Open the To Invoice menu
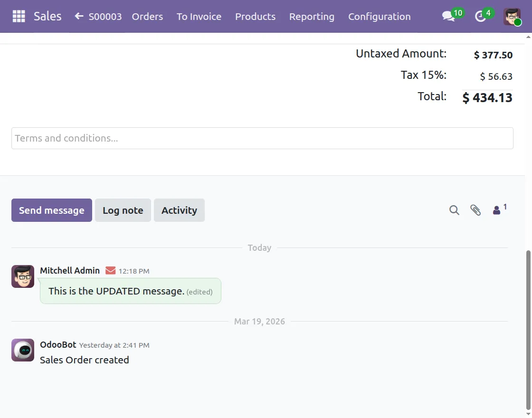The image size is (532, 418). point(199,17)
